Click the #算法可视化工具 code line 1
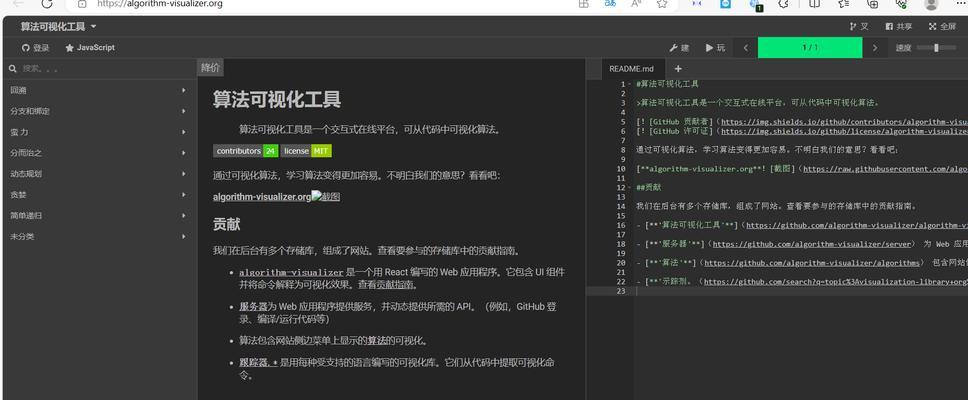The height and width of the screenshot is (400, 968). pos(667,84)
